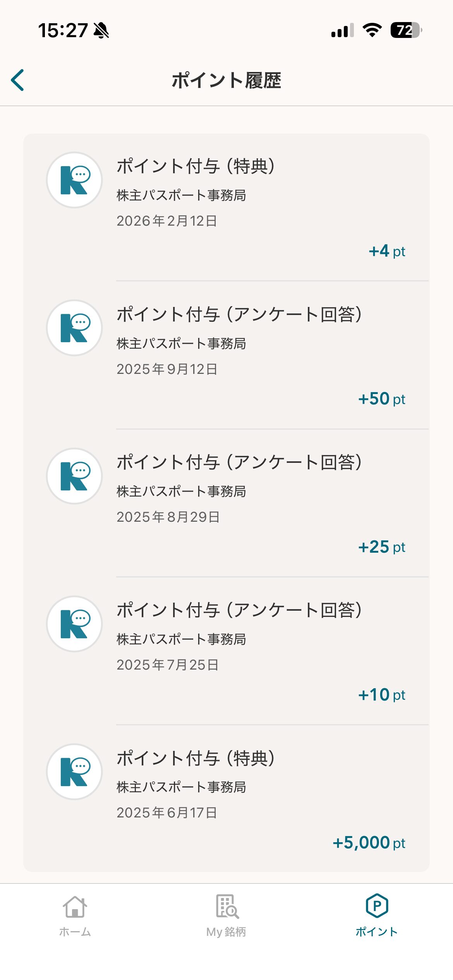Tap the My銘柄 building search icon

tap(227, 906)
